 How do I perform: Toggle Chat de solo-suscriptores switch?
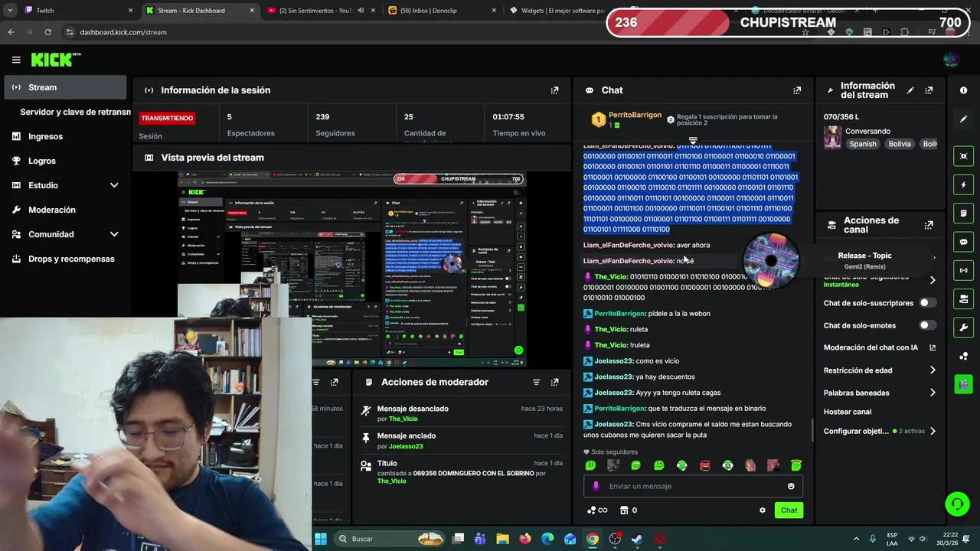coord(927,303)
